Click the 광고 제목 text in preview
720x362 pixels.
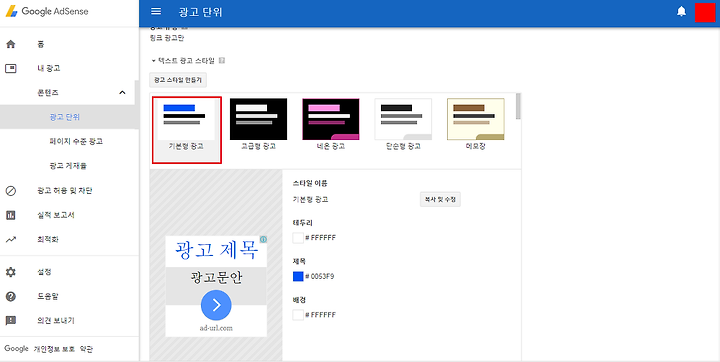216,249
